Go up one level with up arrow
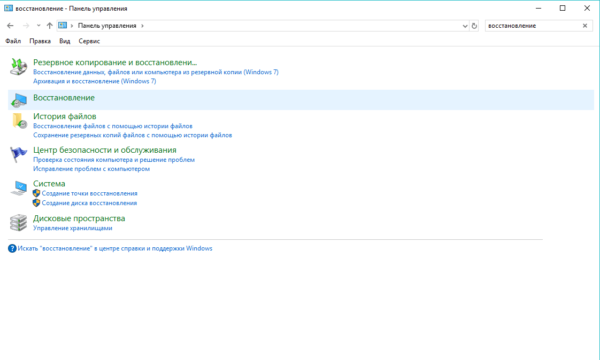Image resolution: width=600 pixels, height=360 pixels. coord(49,26)
